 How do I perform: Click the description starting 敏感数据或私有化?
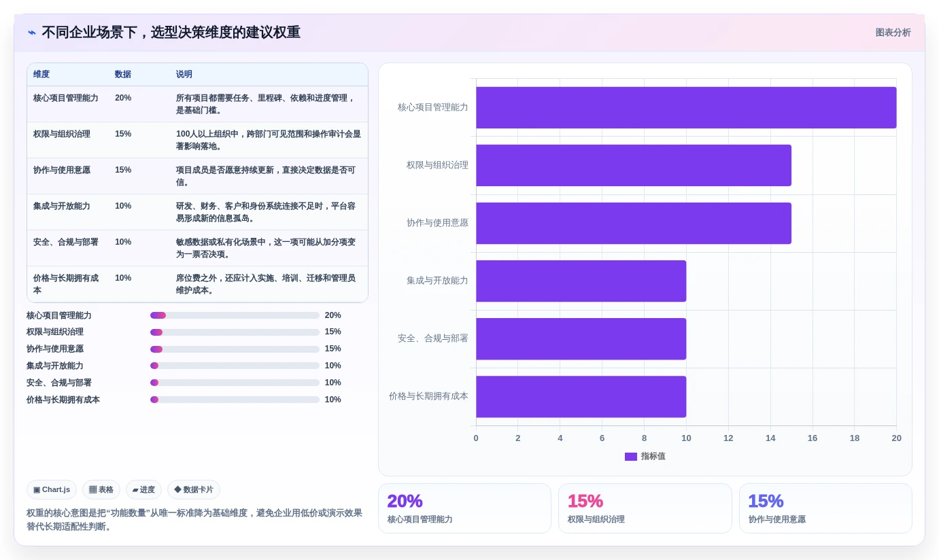(x=266, y=248)
